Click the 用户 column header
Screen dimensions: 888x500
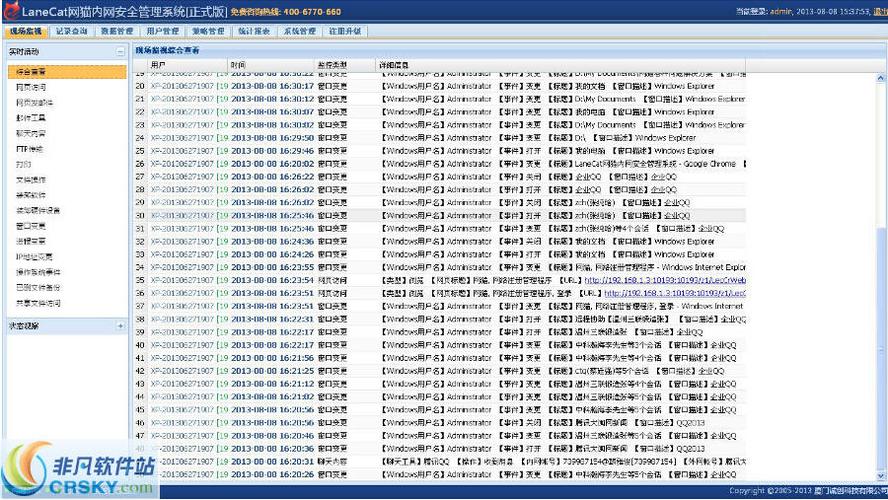pyautogui.click(x=188, y=65)
